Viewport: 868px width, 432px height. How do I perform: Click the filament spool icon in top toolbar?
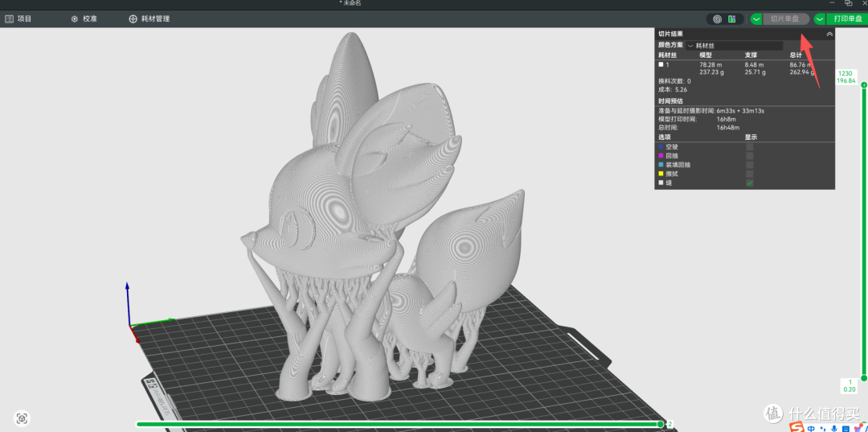(x=717, y=19)
